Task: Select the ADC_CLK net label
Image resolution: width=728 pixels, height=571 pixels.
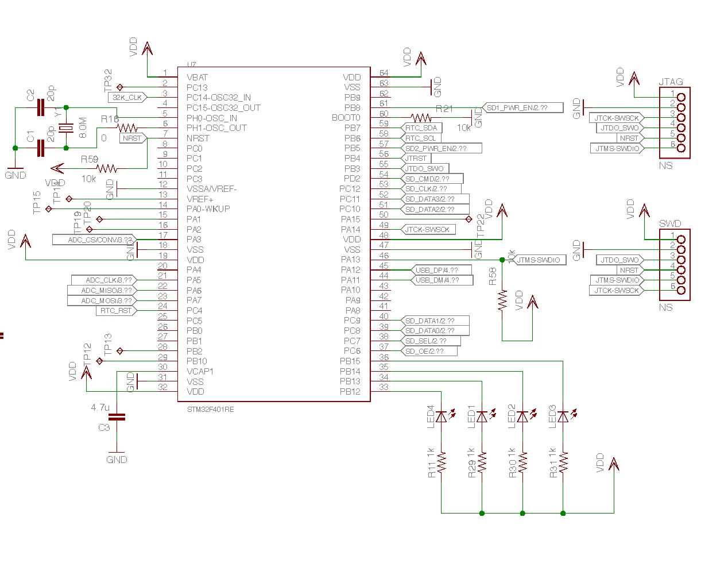Action: 104,280
